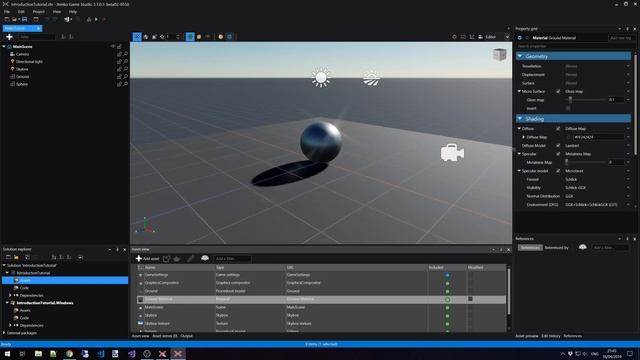The height and width of the screenshot is (360, 640).
Task: Open the Project menu
Action: (38, 12)
